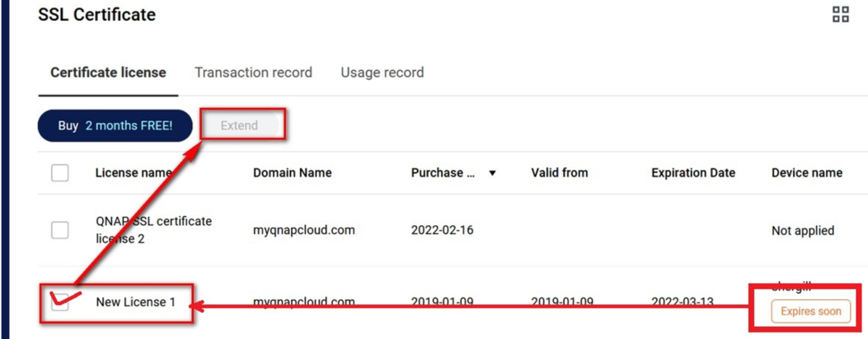Click the Expiration Date column header

(693, 173)
